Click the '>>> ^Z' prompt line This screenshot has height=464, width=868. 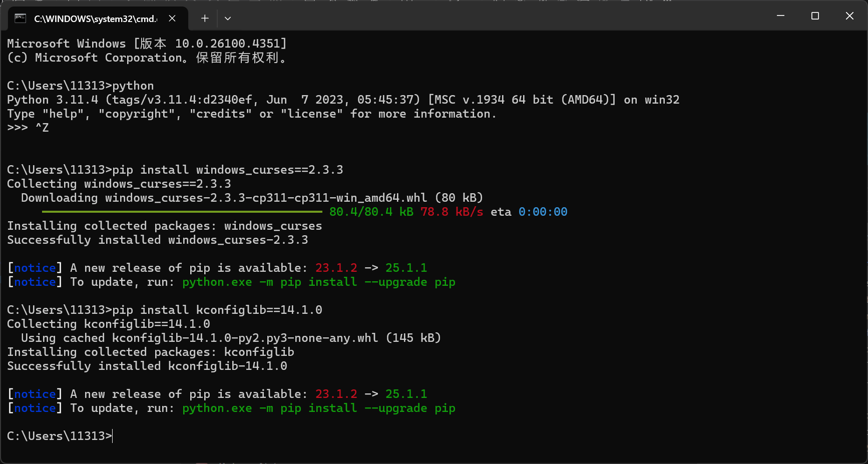point(28,128)
